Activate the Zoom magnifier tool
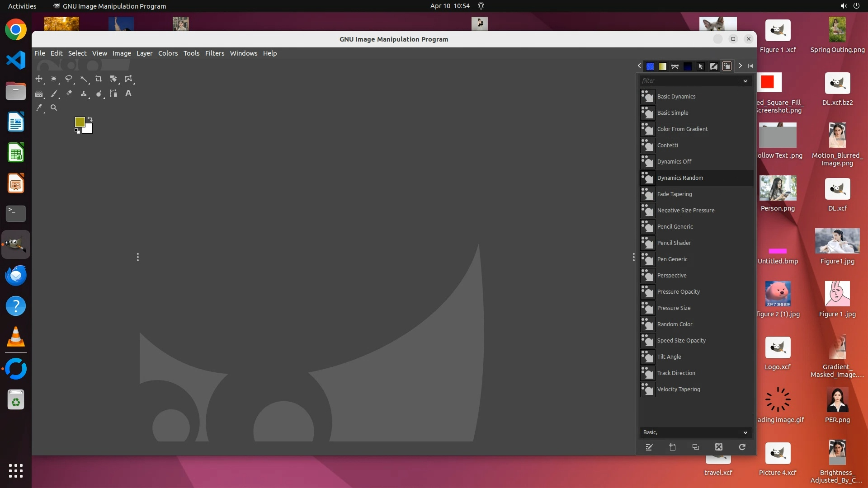Screen dimensions: 868x488 click(x=54, y=108)
